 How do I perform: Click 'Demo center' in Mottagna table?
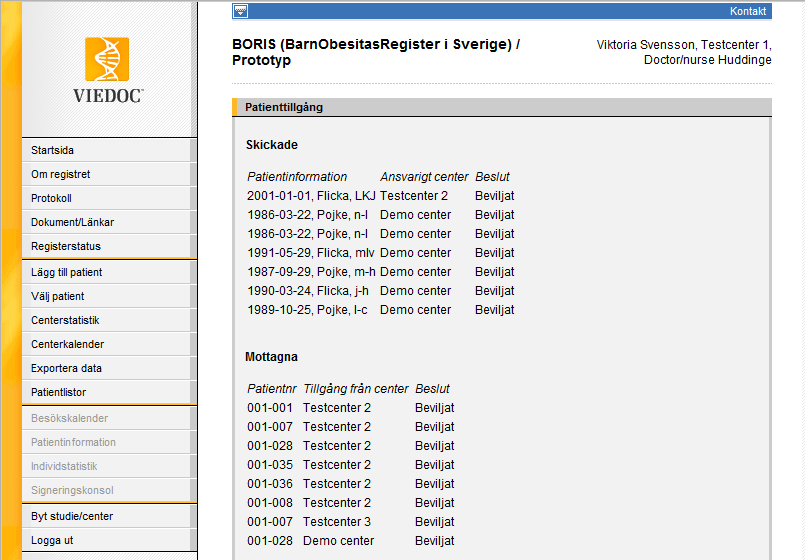pos(338,540)
